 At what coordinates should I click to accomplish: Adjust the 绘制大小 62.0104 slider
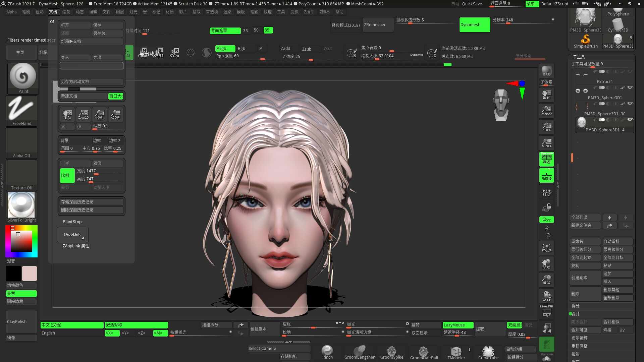click(392, 56)
